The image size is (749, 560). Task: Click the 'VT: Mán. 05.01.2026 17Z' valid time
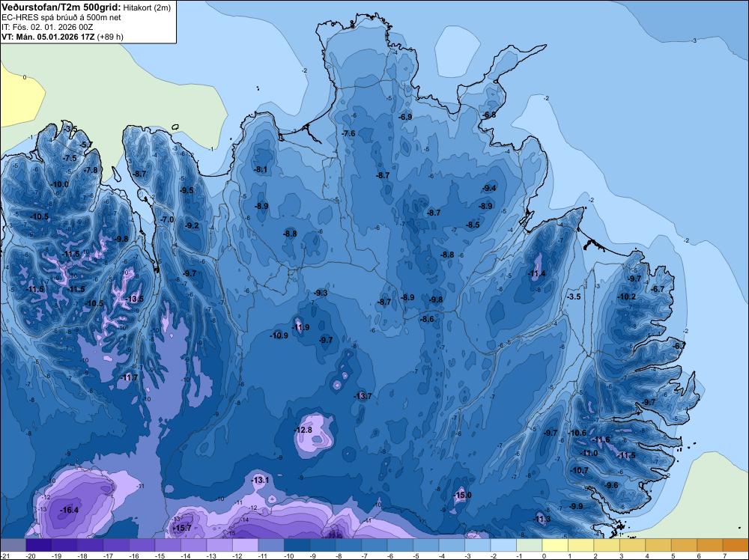pos(48,36)
